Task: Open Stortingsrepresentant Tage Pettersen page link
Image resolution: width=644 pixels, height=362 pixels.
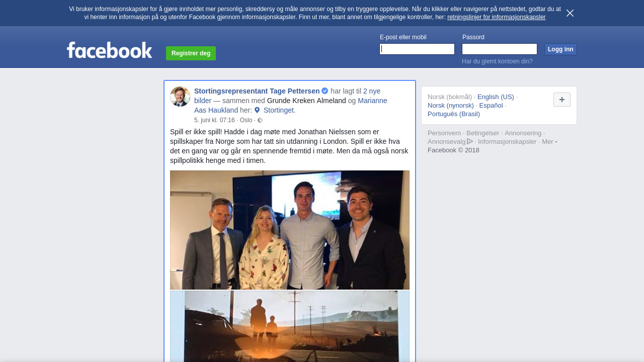Action: click(x=257, y=91)
